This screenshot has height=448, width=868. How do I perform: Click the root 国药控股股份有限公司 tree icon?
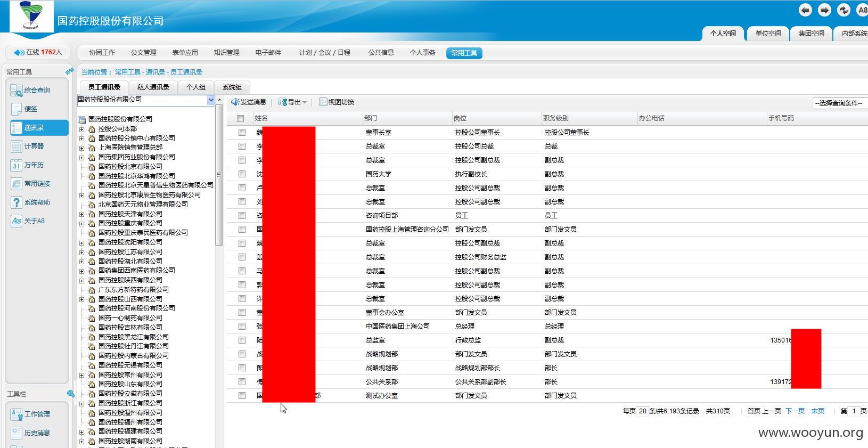tap(82, 119)
